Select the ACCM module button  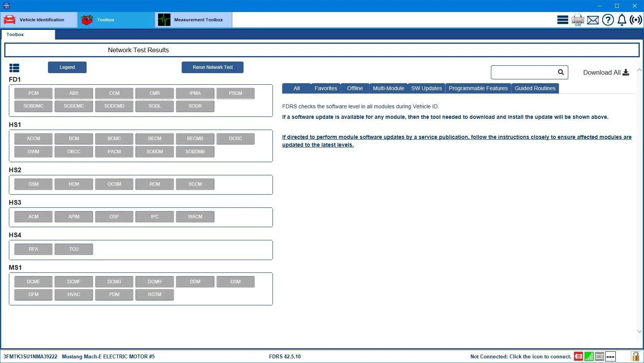pos(33,139)
